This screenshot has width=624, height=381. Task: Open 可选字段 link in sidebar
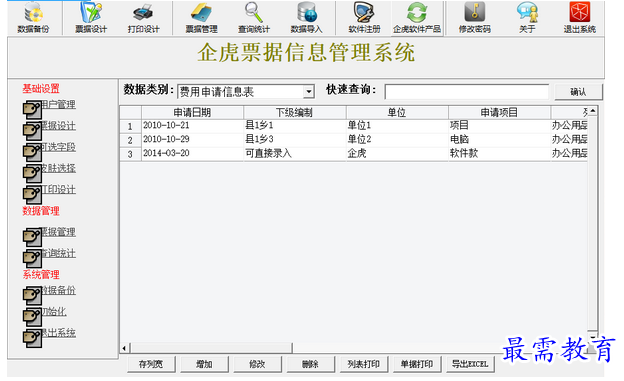tap(58, 147)
